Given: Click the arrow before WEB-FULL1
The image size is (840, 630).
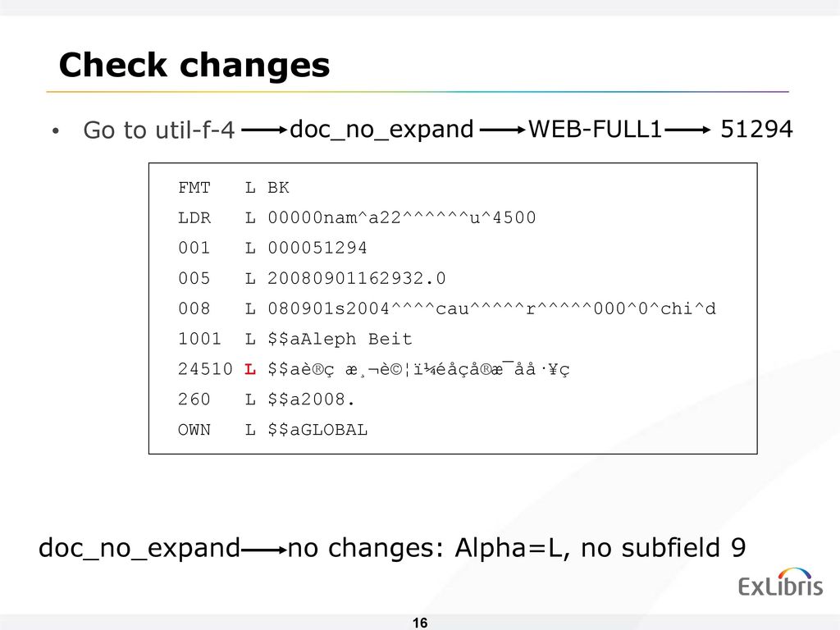Looking at the screenshot, I should pos(503,130).
